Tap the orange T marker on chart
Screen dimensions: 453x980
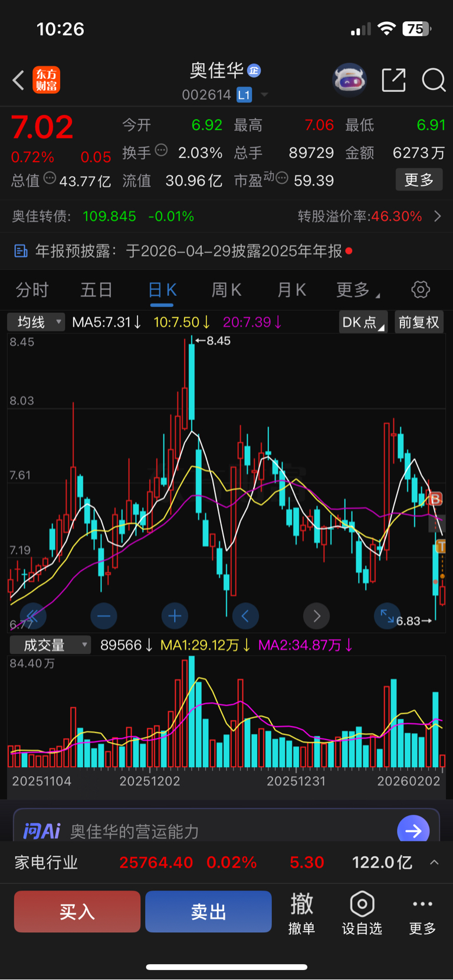440,547
